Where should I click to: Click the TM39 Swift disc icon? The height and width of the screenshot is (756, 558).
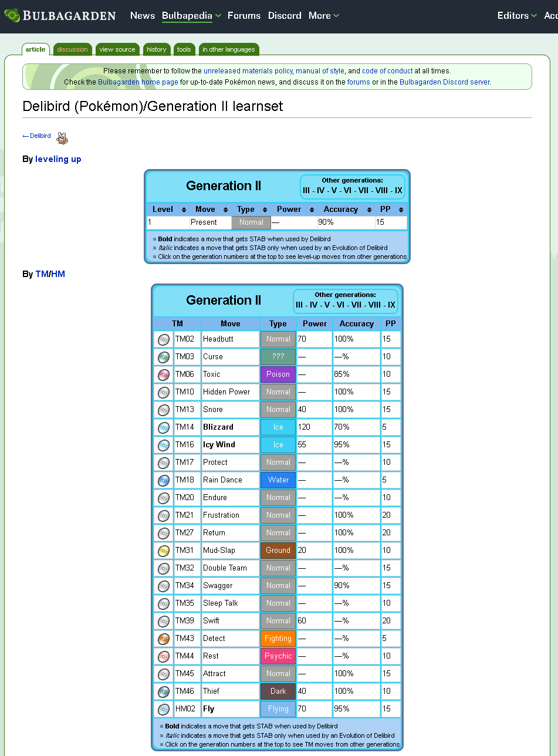pos(164,621)
